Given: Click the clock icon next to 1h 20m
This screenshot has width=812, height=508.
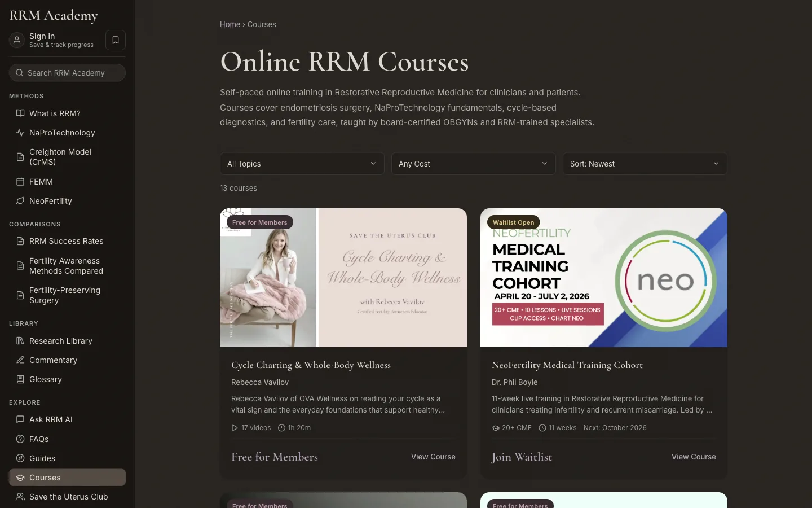Looking at the screenshot, I should tap(282, 428).
